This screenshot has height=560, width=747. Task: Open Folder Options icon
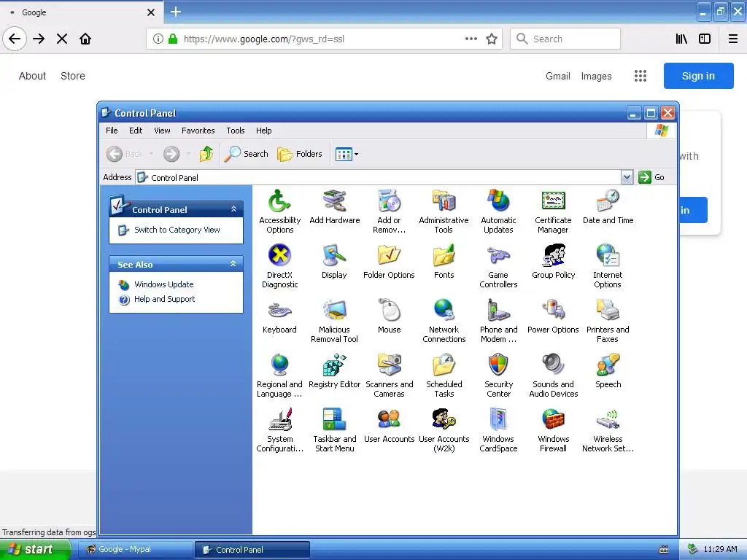(390, 262)
